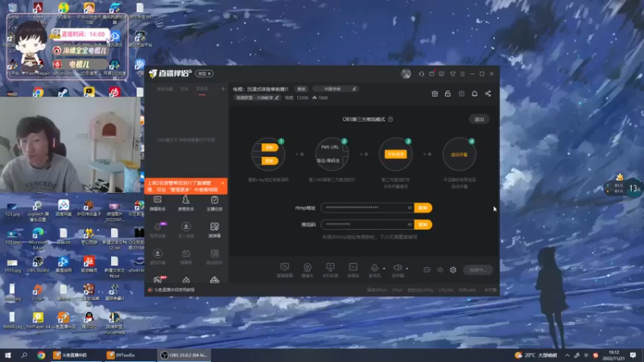The image size is (644, 362).
Task: Click the modify button beside stream title
Action: pyautogui.click(x=301, y=89)
